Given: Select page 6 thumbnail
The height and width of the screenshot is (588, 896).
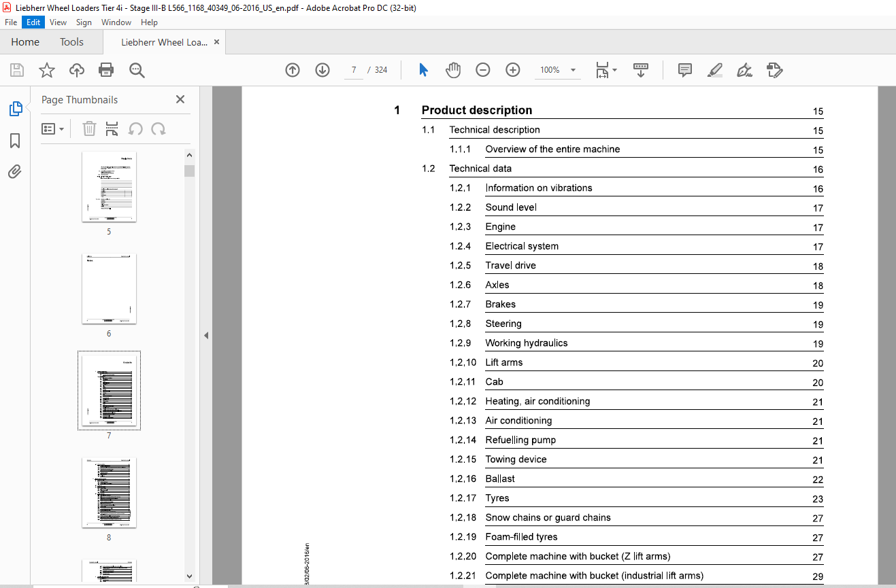Looking at the screenshot, I should click(x=109, y=288).
